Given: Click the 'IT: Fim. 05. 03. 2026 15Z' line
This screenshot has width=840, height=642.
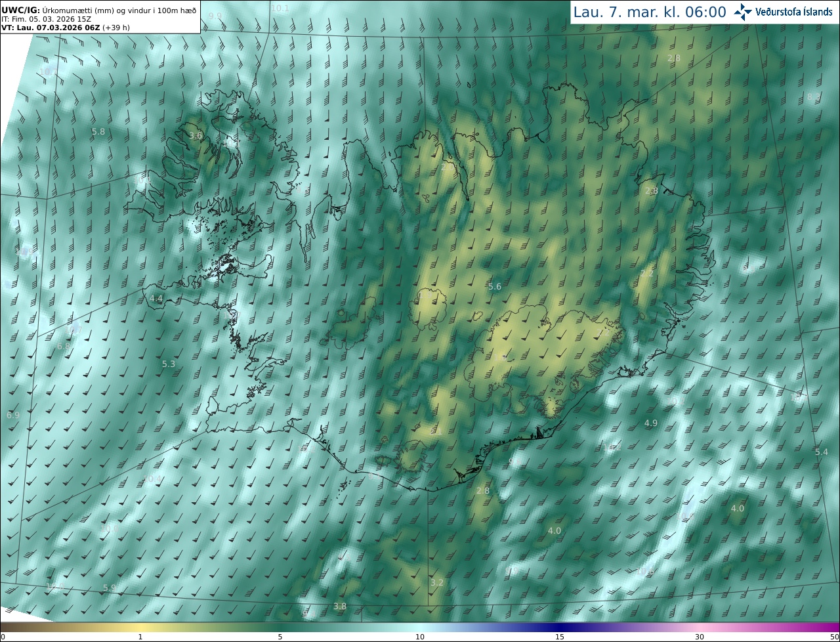Looking at the screenshot, I should click(x=46, y=19).
